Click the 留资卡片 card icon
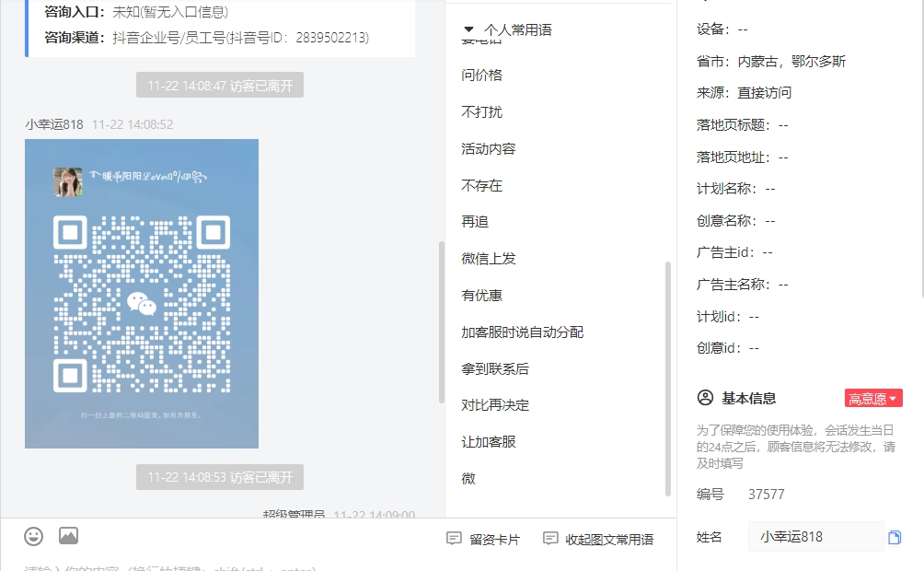This screenshot has height=571, width=924. [x=454, y=539]
